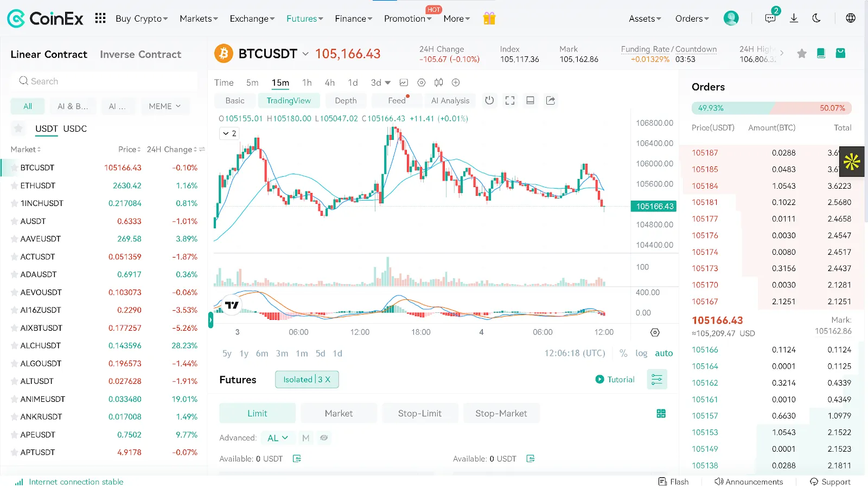The image size is (868, 488).
Task: Favorite AAVEUSDT with its star
Action: (x=14, y=239)
